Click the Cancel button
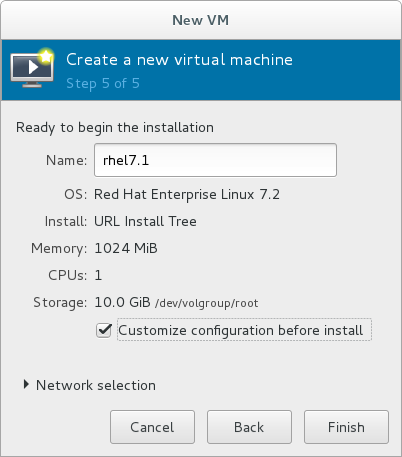The image size is (402, 457). point(152,427)
